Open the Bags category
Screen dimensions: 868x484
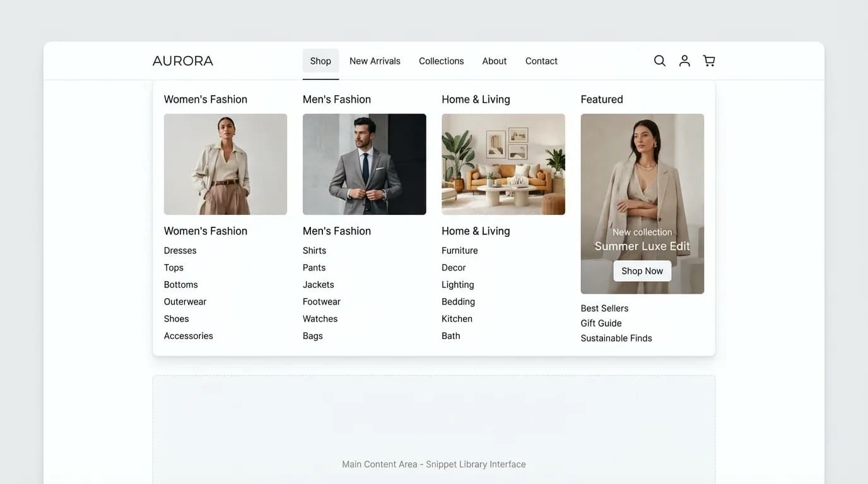coord(313,336)
